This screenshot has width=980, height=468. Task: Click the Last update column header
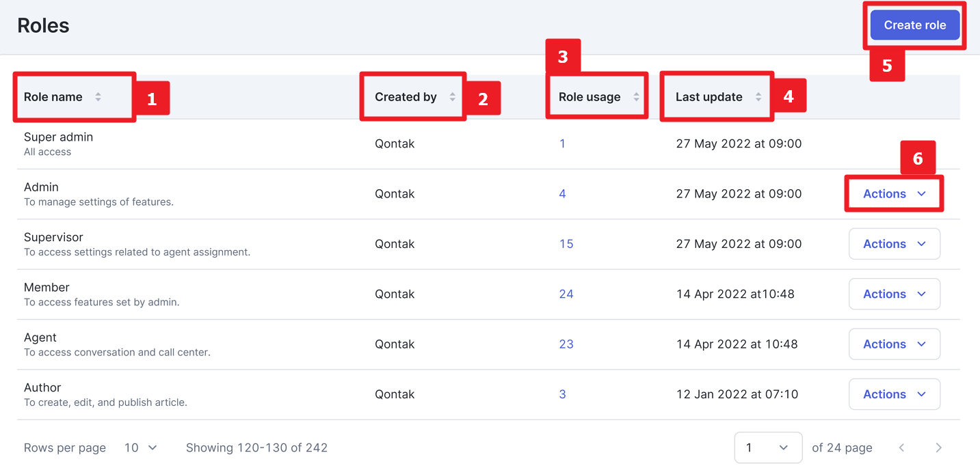click(x=708, y=97)
